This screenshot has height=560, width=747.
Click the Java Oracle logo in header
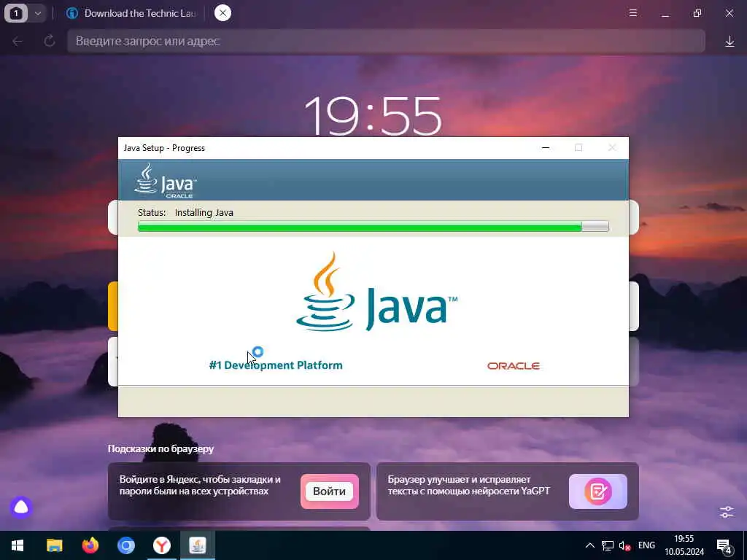166,181
